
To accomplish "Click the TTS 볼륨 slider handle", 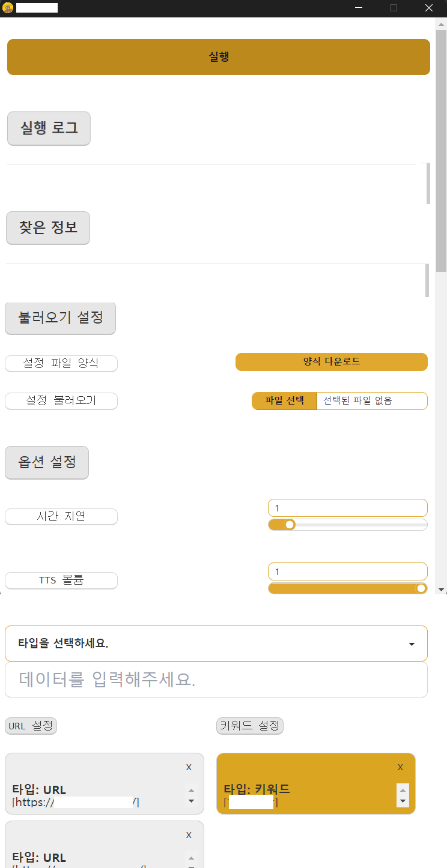I will coord(421,588).
